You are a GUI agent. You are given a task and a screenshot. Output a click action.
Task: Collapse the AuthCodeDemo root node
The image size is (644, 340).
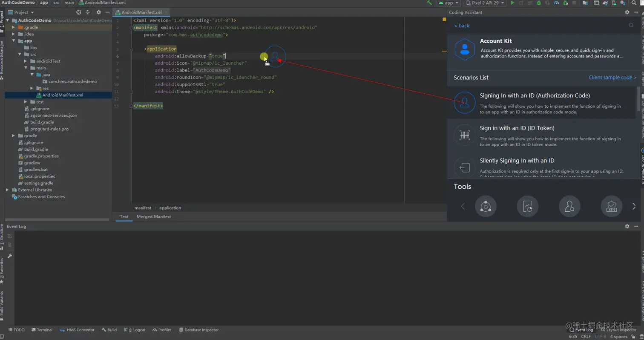click(x=9, y=20)
